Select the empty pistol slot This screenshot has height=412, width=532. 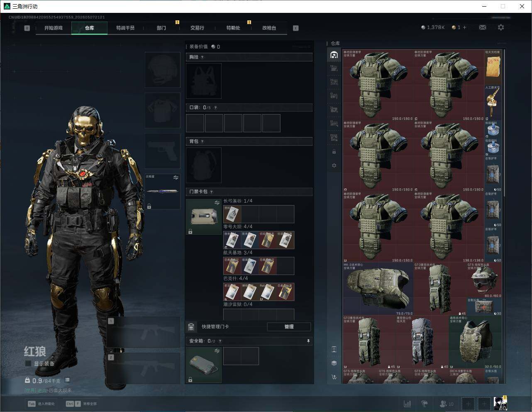pyautogui.click(x=162, y=151)
